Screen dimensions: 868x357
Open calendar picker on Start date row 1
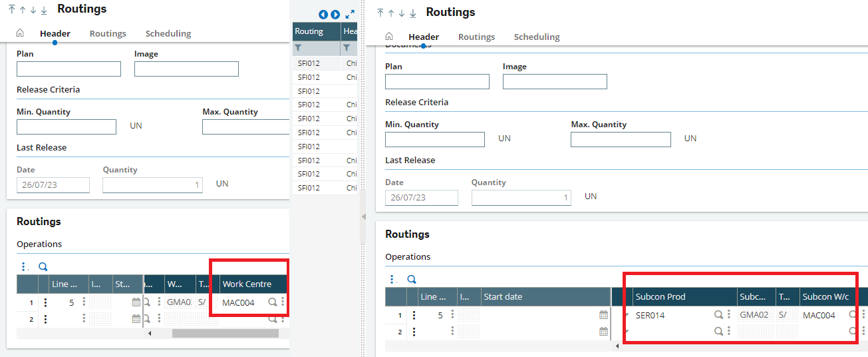pyautogui.click(x=604, y=315)
